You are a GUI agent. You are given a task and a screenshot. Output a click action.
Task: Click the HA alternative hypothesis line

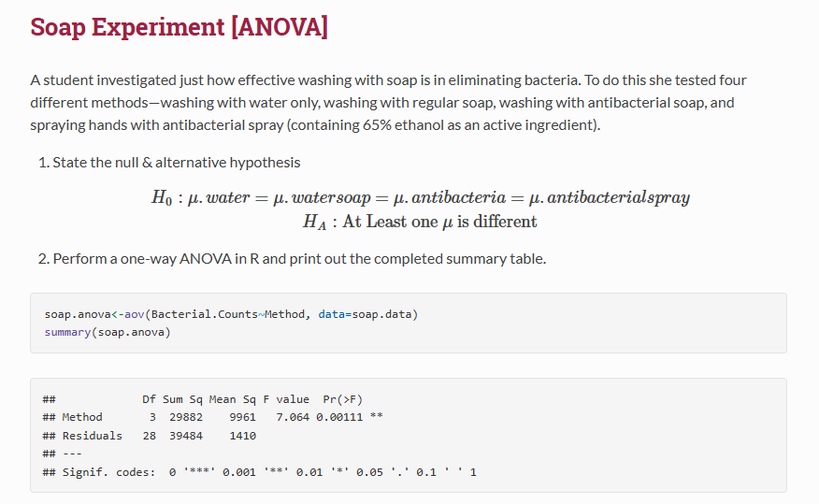click(x=420, y=222)
